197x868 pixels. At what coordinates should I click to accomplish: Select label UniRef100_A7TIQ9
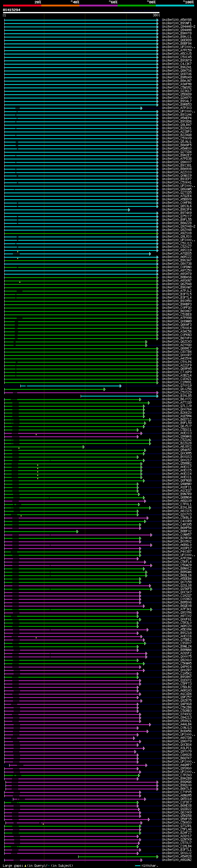177,402
